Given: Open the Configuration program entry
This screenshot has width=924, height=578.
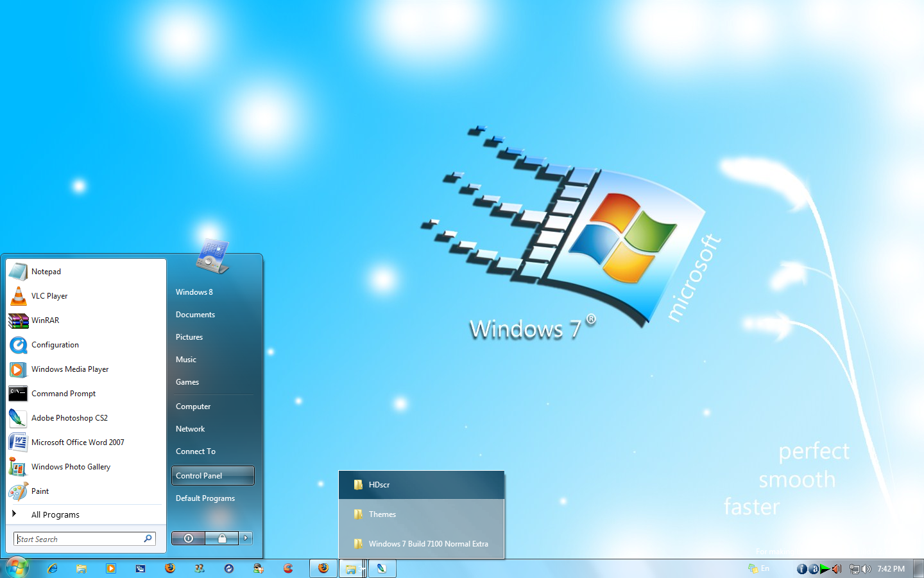Looking at the screenshot, I should (86, 345).
